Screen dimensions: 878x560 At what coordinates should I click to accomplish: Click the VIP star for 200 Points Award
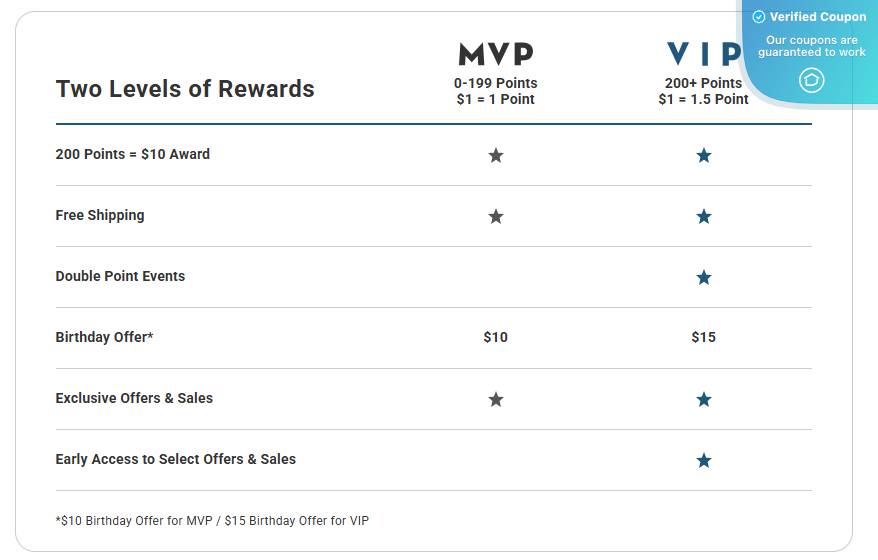[704, 155]
